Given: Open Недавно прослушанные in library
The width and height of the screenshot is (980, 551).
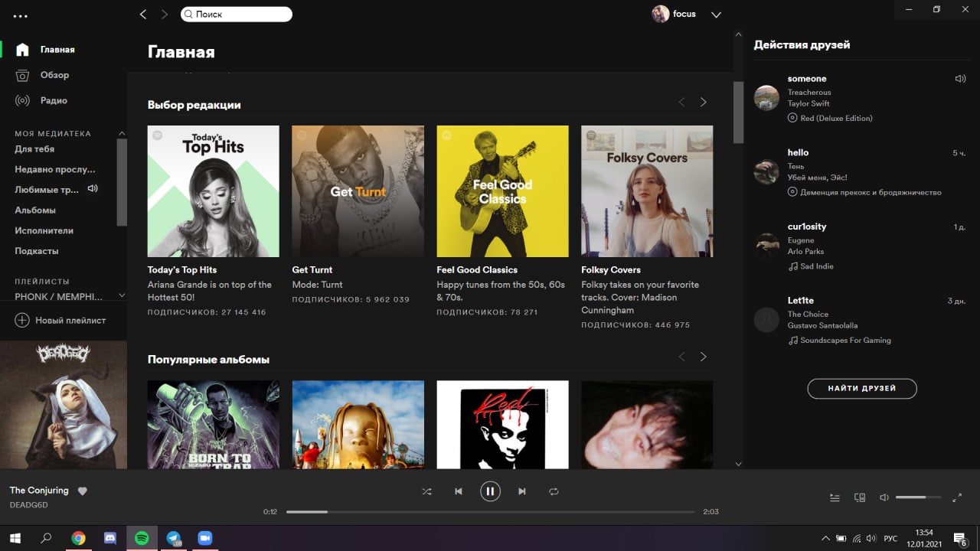Looking at the screenshot, I should pos(55,169).
